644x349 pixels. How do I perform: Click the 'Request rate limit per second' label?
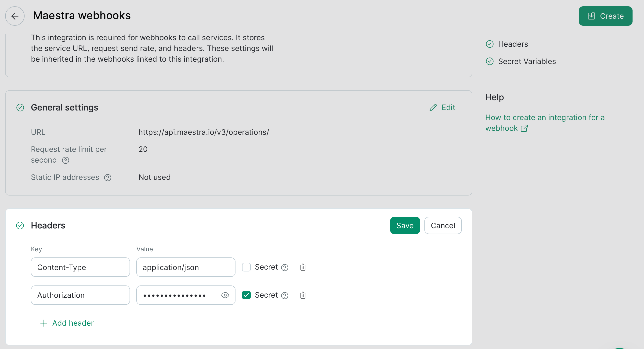69,155
